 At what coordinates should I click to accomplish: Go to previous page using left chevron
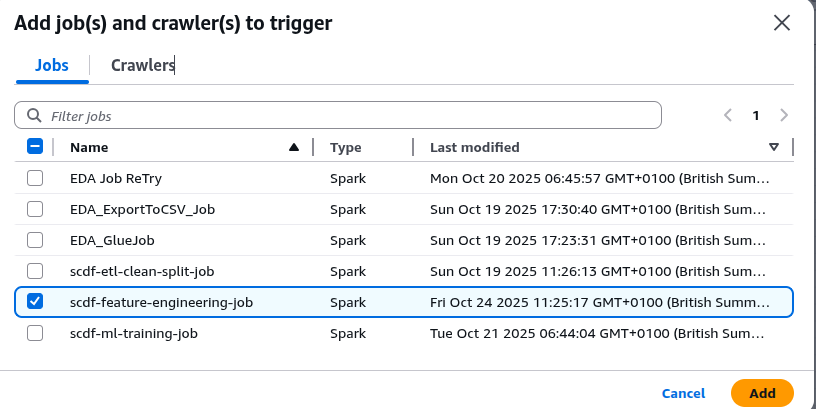click(x=729, y=115)
